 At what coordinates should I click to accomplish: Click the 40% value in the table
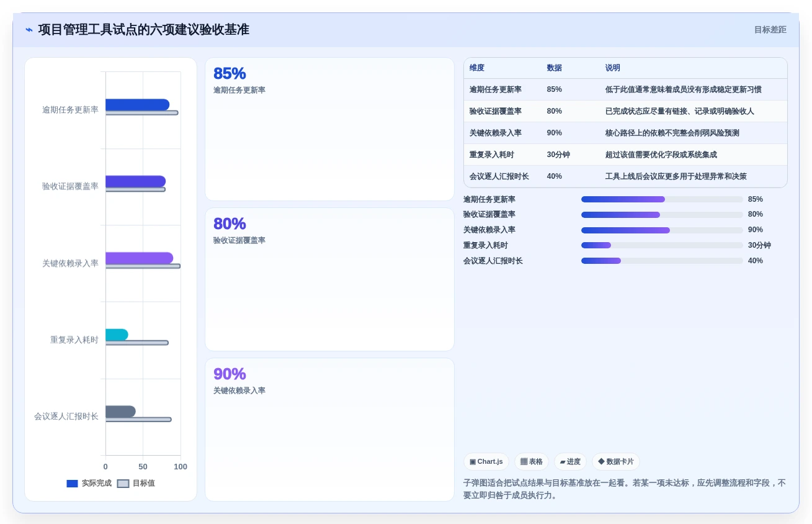coord(555,176)
